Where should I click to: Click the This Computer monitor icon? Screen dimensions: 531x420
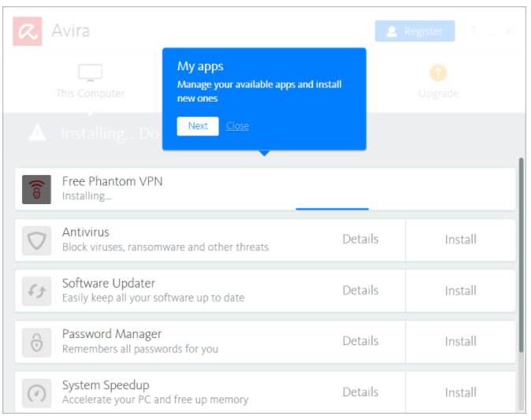(x=90, y=72)
